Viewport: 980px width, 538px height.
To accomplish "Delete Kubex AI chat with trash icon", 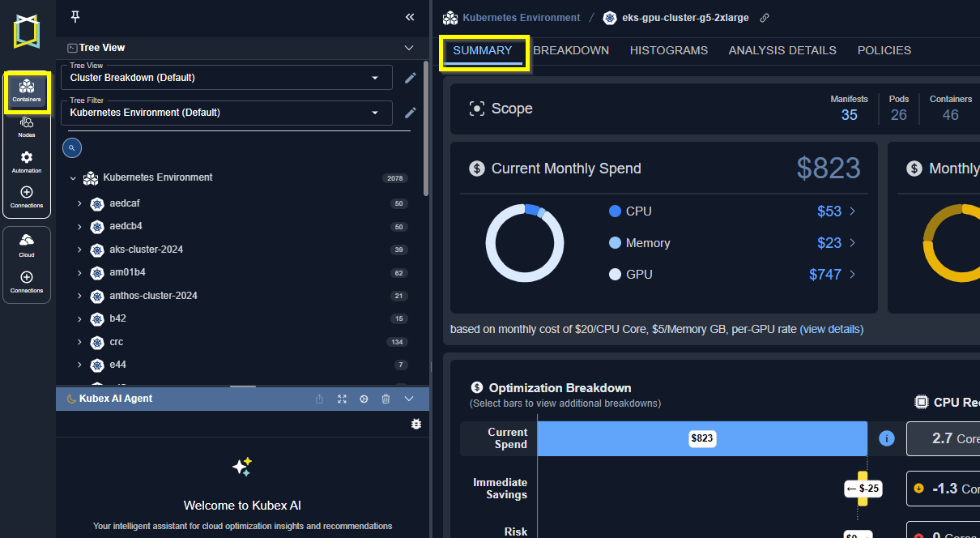I will (386, 399).
